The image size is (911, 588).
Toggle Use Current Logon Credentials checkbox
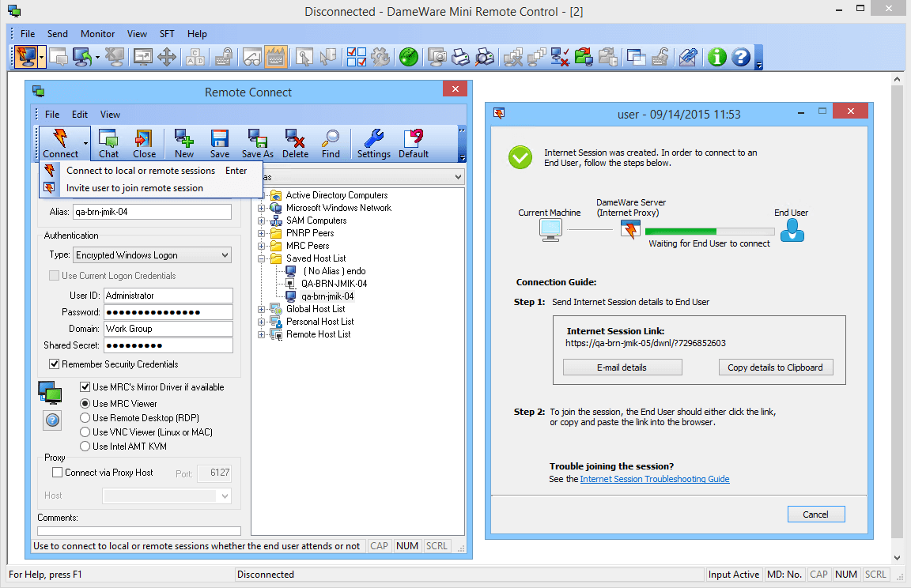point(55,275)
